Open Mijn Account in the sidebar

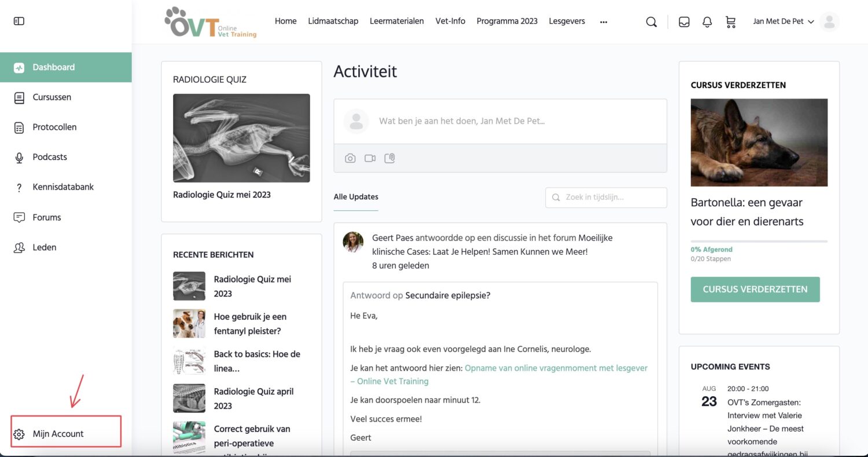(x=58, y=434)
